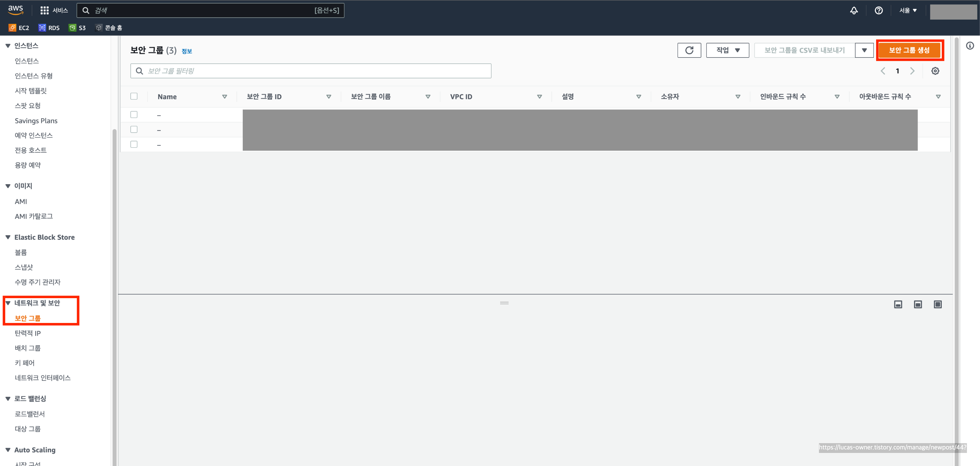Viewport: 980px width, 466px height.
Task: Open the 서울 region selector dropdown
Action: (x=908, y=10)
